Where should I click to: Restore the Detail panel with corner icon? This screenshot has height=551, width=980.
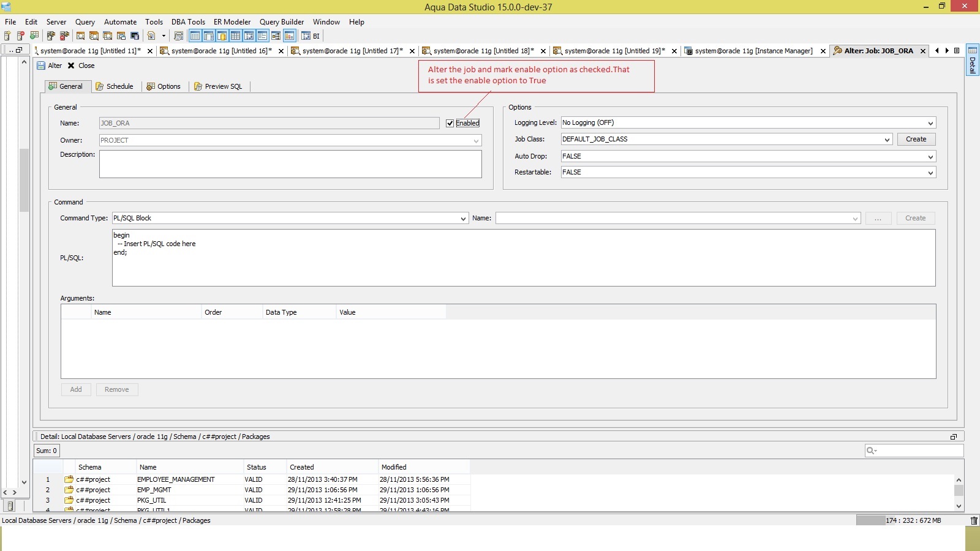pos(954,437)
